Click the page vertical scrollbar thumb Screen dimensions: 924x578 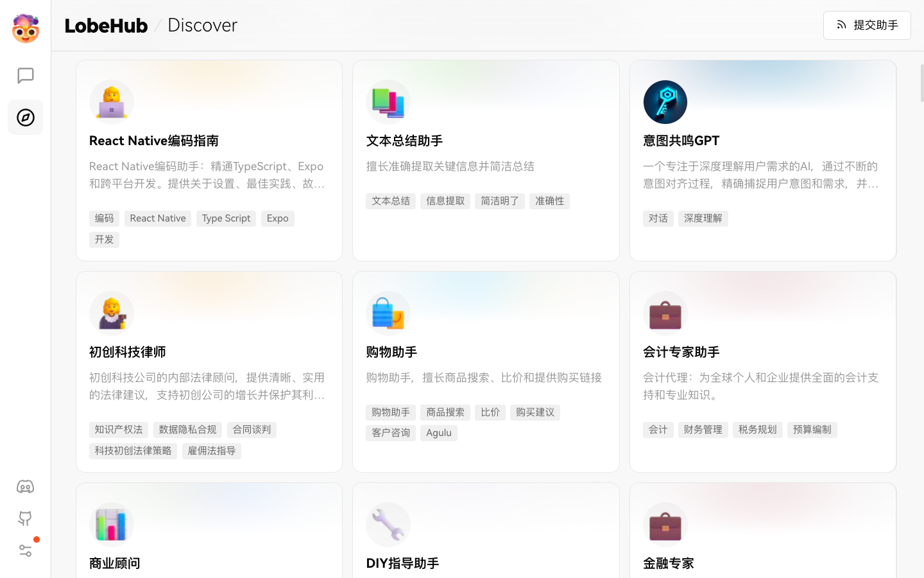(922, 83)
